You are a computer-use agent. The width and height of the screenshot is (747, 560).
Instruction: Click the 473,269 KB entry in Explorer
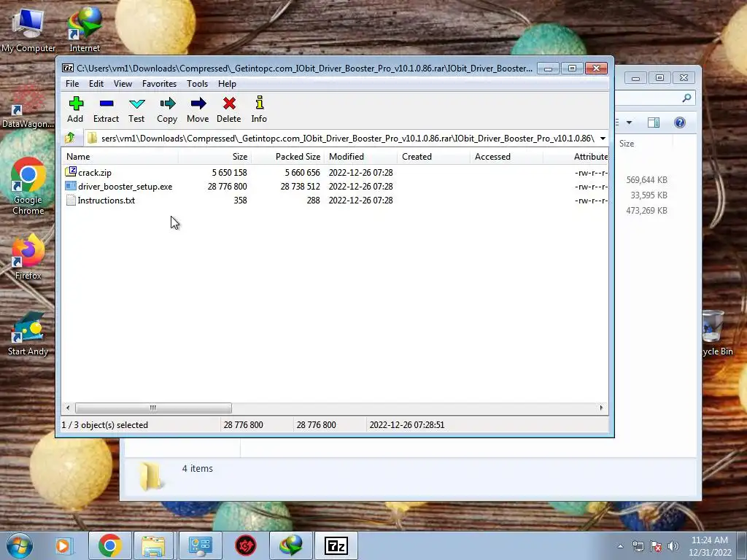pos(646,211)
